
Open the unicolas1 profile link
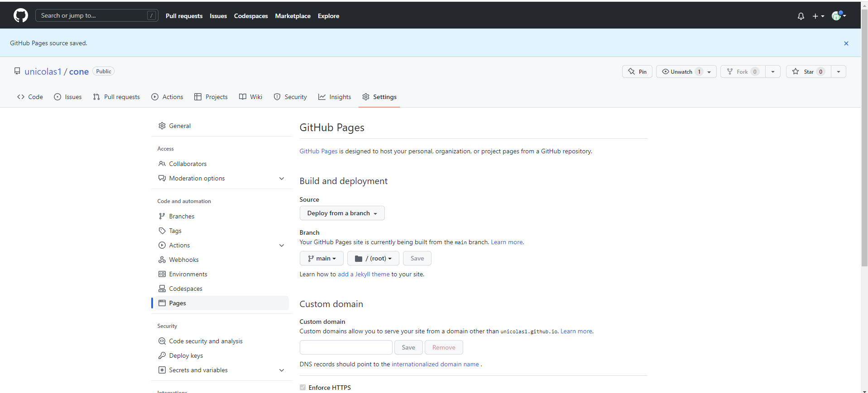click(43, 71)
